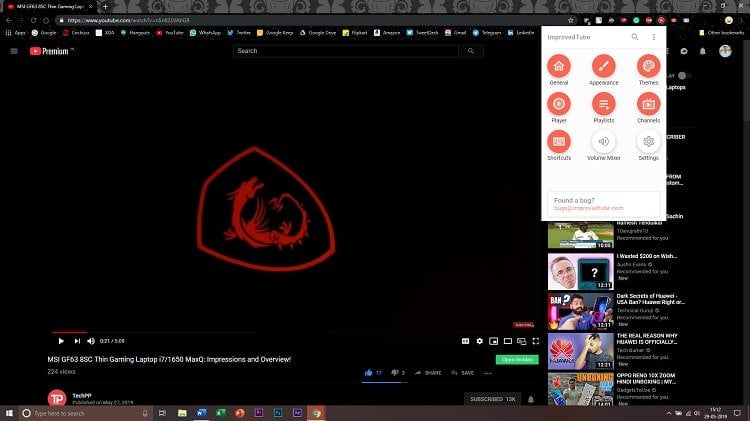Open the account avatar menu
This screenshot has height=421, width=750.
click(725, 51)
